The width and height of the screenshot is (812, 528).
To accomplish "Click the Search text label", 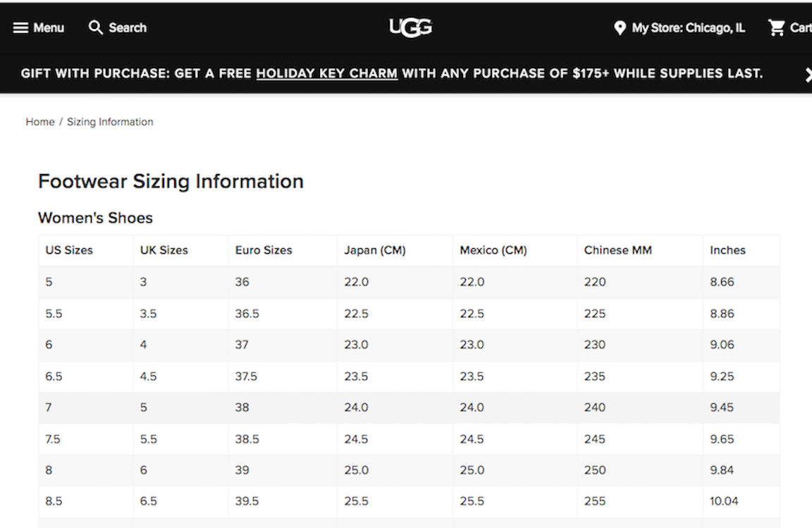I will coord(128,28).
